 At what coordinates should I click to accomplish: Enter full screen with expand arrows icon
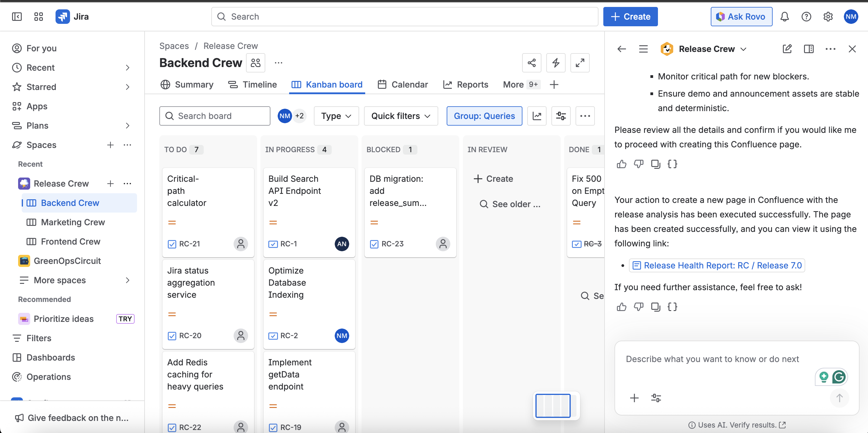(579, 63)
